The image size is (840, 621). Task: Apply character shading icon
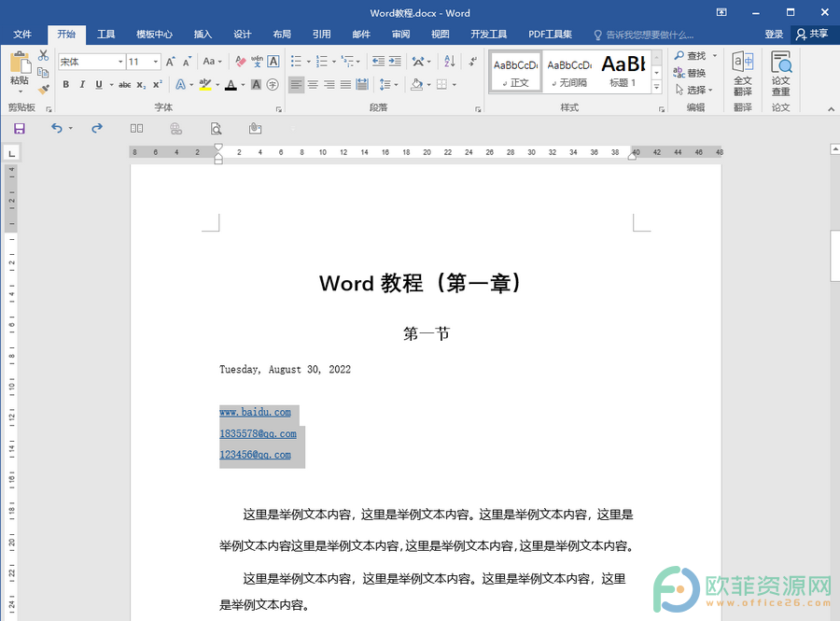click(x=256, y=85)
